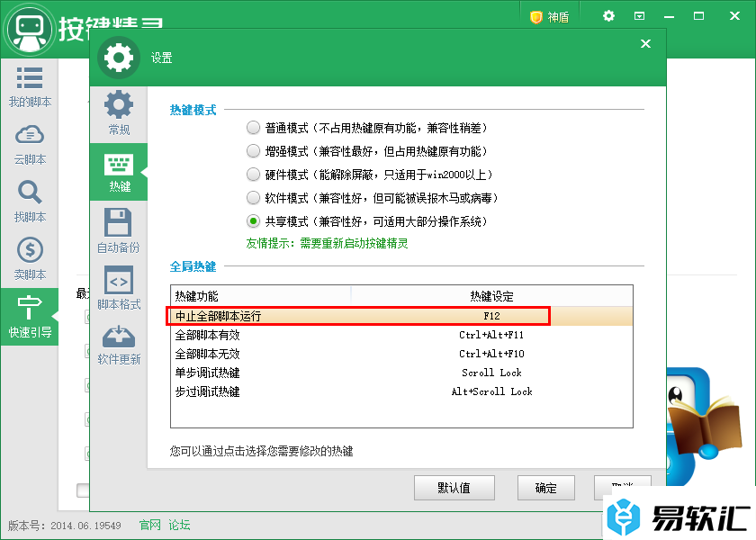Open 软件更新 settings tab
Image resolution: width=756 pixels, height=540 pixels.
point(119,346)
